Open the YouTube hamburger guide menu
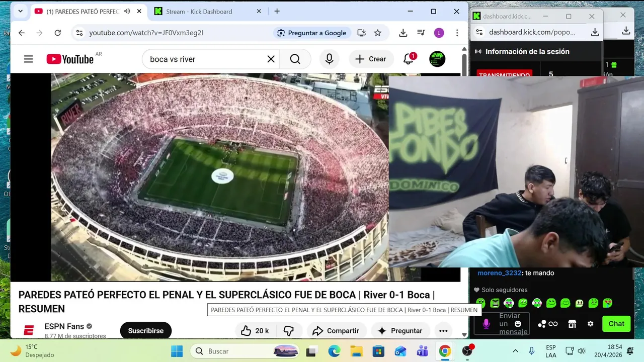644x362 pixels. coord(29,59)
